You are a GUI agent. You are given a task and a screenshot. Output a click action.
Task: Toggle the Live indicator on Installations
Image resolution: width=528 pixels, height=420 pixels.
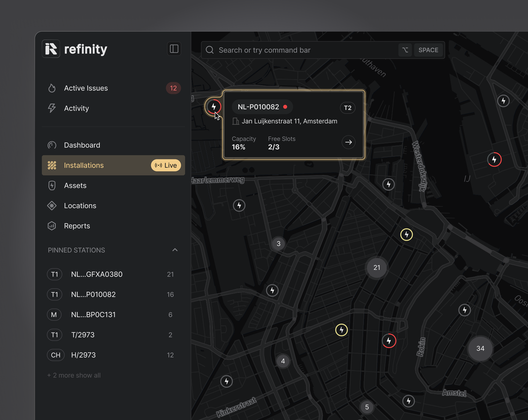[x=166, y=165]
